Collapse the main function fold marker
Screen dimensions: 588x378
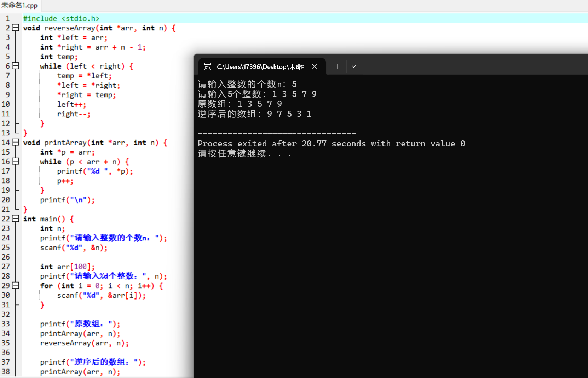15,219
